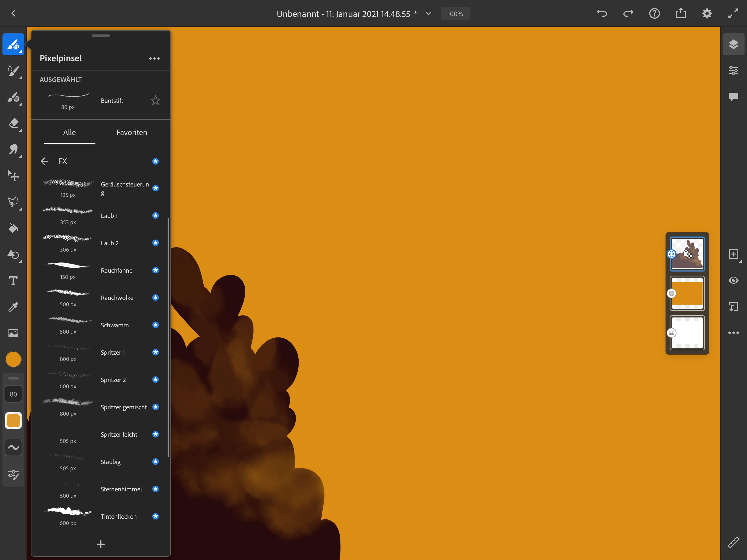The width and height of the screenshot is (747, 560).
Task: Select the Eyedropper tool
Action: click(13, 307)
